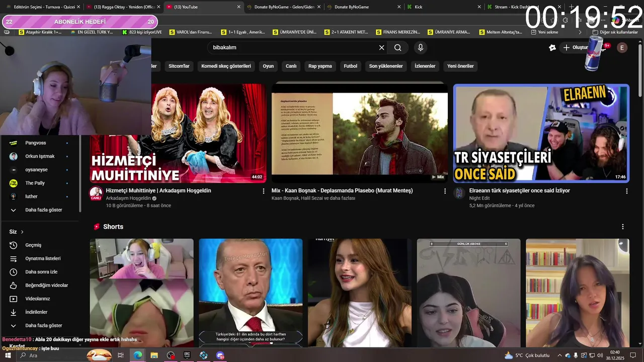Open File Explorer from the taskbar
Viewport: 644px width, 362px height.
point(154,355)
